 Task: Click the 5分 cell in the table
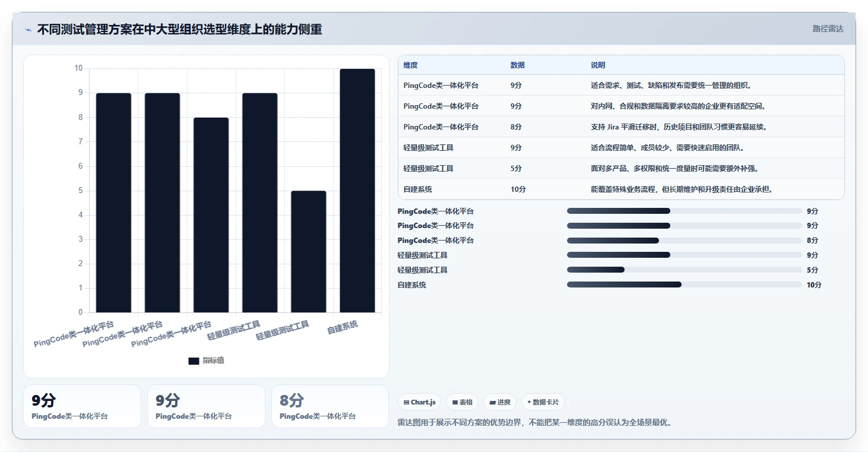pos(516,169)
